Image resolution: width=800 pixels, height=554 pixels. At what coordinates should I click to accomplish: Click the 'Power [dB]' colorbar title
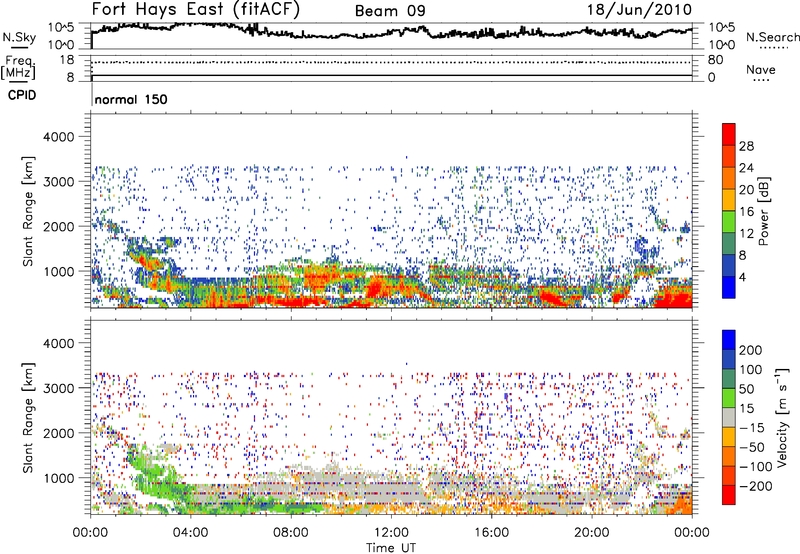point(764,211)
